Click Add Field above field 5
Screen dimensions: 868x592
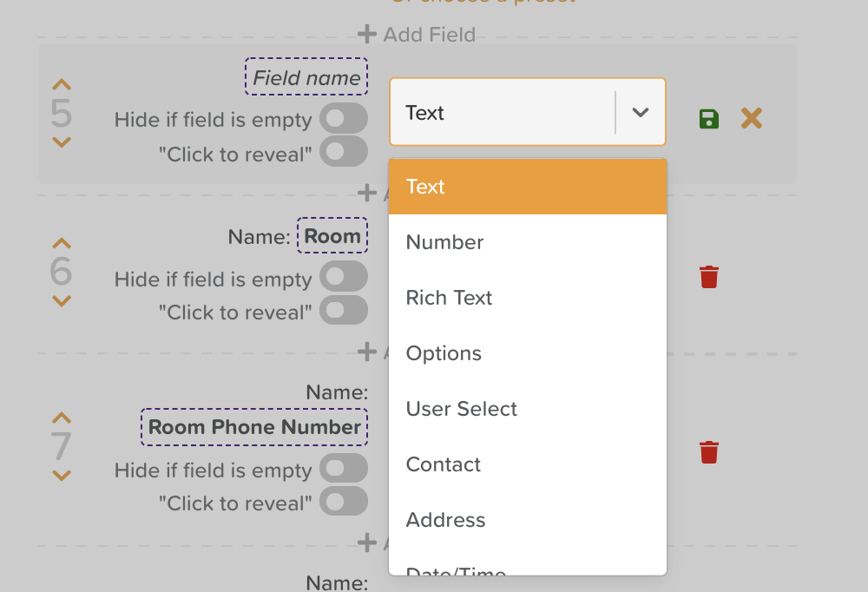(418, 35)
